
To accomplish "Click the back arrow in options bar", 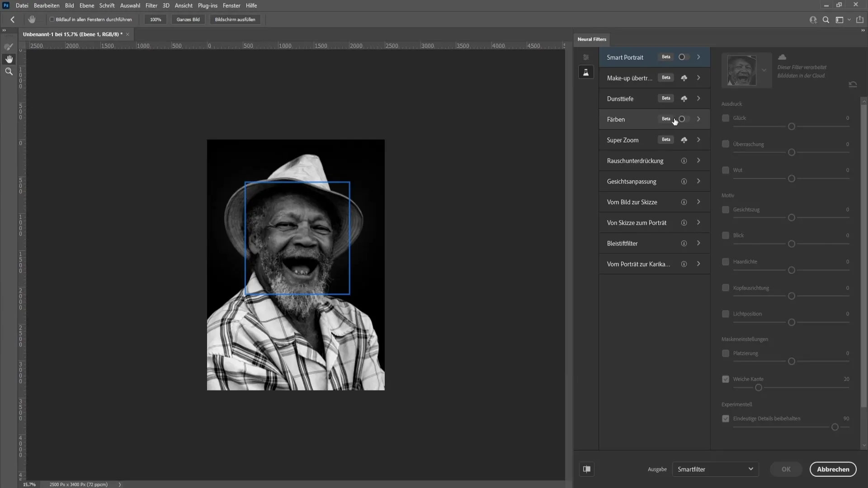I will (x=13, y=19).
